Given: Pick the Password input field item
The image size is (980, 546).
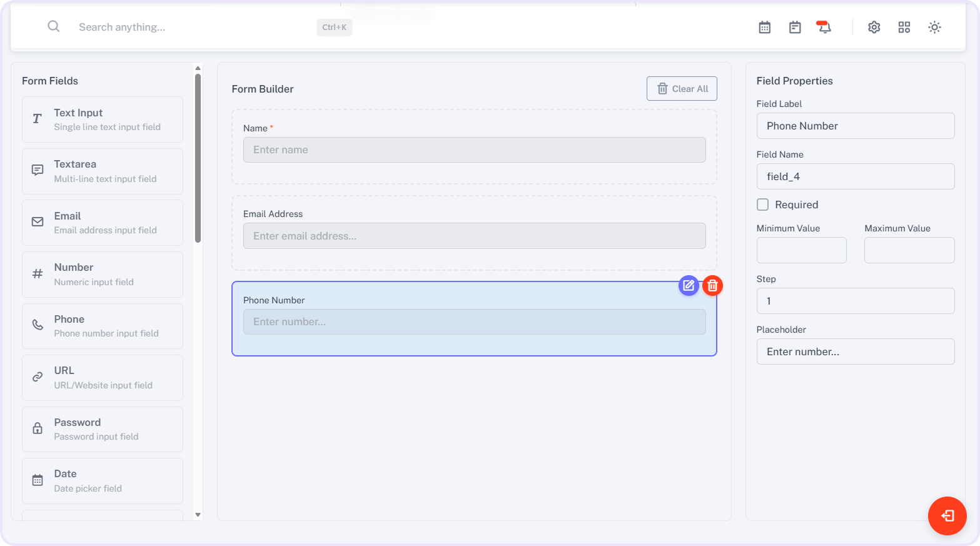Looking at the screenshot, I should (103, 429).
